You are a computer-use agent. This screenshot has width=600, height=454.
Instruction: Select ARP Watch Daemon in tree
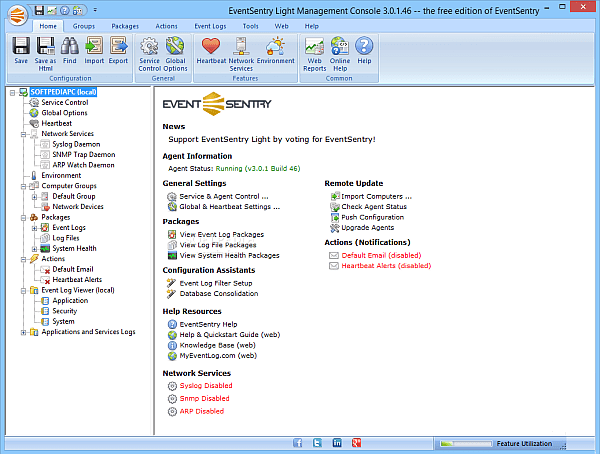click(x=83, y=165)
